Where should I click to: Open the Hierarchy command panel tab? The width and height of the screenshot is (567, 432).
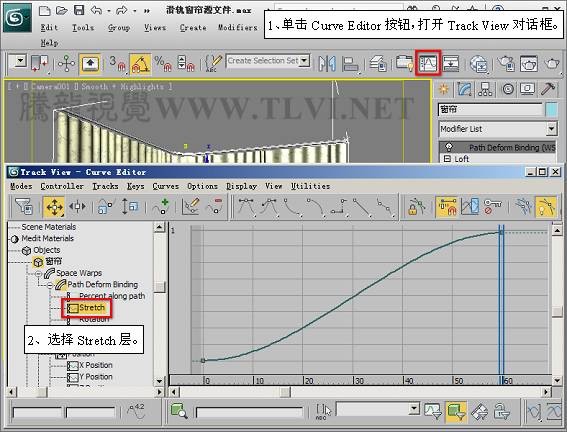click(485, 89)
